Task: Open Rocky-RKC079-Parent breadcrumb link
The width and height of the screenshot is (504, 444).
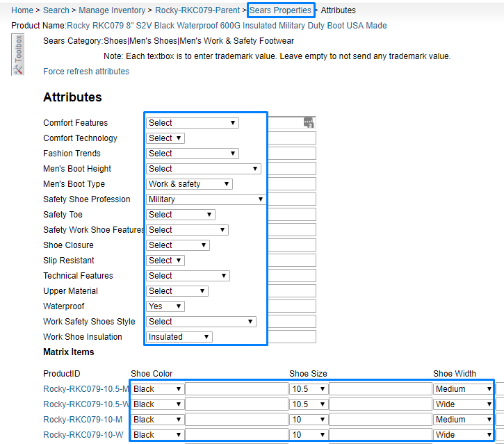Action: pos(197,10)
